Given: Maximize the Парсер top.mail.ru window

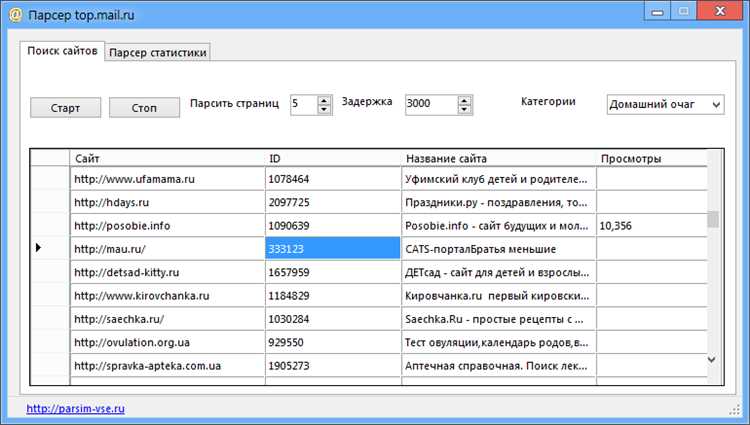Looking at the screenshot, I should pos(684,11).
